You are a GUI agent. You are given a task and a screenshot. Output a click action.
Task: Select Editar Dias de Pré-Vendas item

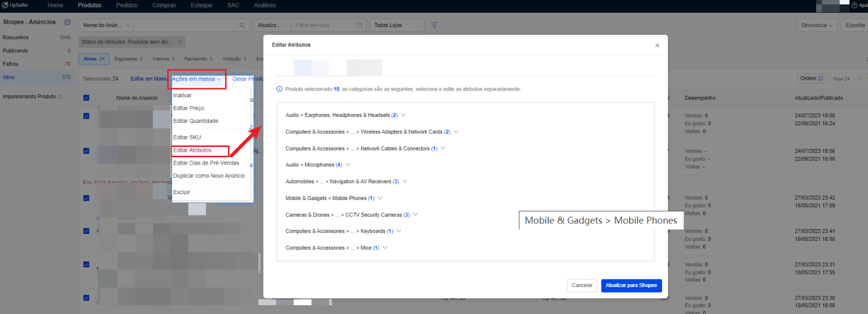tap(206, 163)
